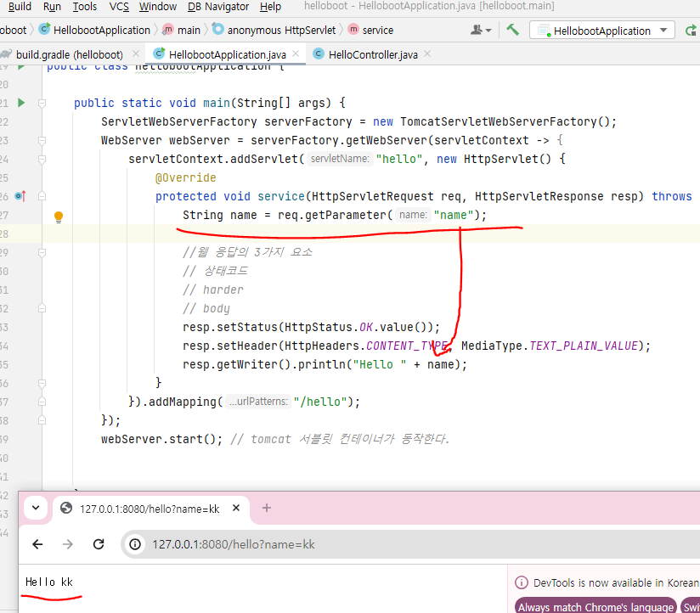Click fold end marker beside addMapping line

click(x=42, y=402)
